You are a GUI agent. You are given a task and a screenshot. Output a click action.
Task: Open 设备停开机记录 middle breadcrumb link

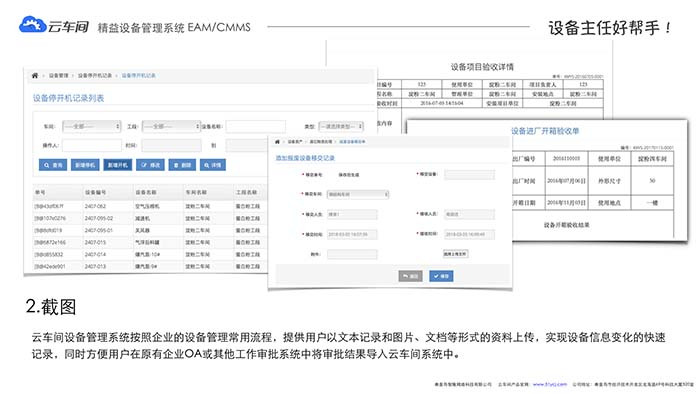tap(95, 75)
